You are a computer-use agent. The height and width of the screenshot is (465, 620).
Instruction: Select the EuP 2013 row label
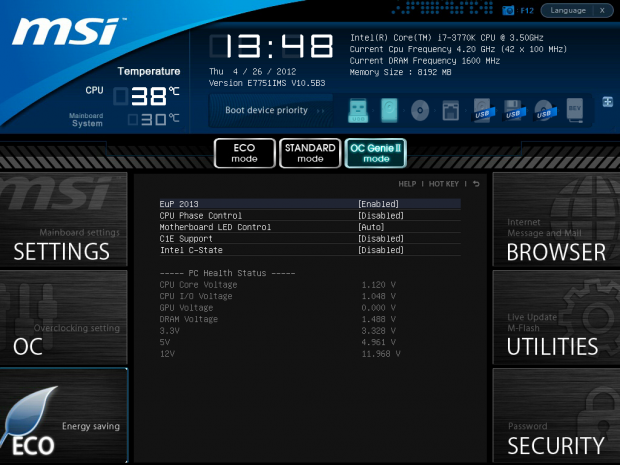179,204
